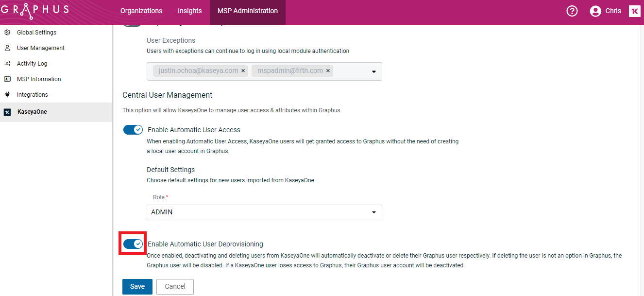Click the Graphus logo
Image resolution: width=644 pixels, height=296 pixels.
pyautogui.click(x=34, y=11)
